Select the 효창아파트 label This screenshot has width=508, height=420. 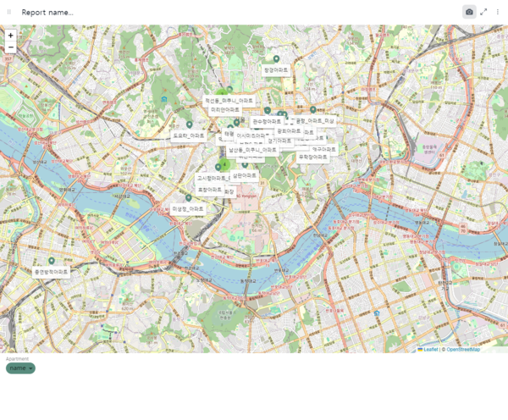coord(209,190)
